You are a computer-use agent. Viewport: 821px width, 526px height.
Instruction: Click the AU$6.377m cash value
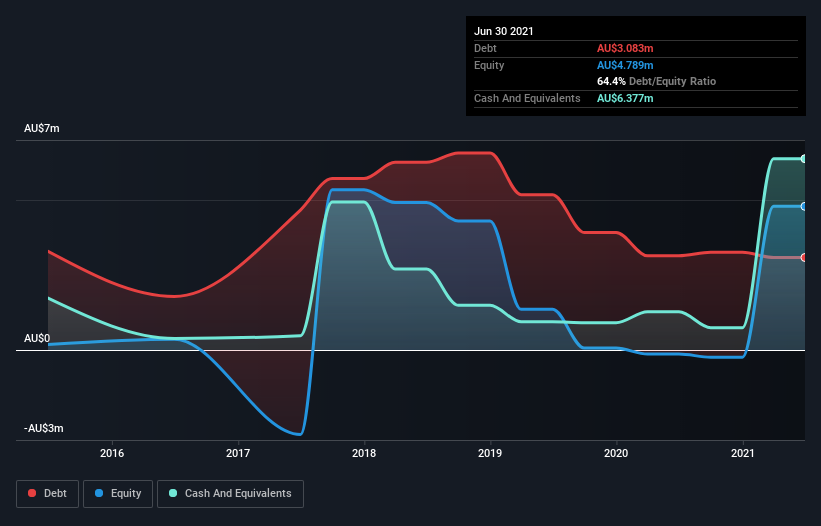tap(625, 98)
